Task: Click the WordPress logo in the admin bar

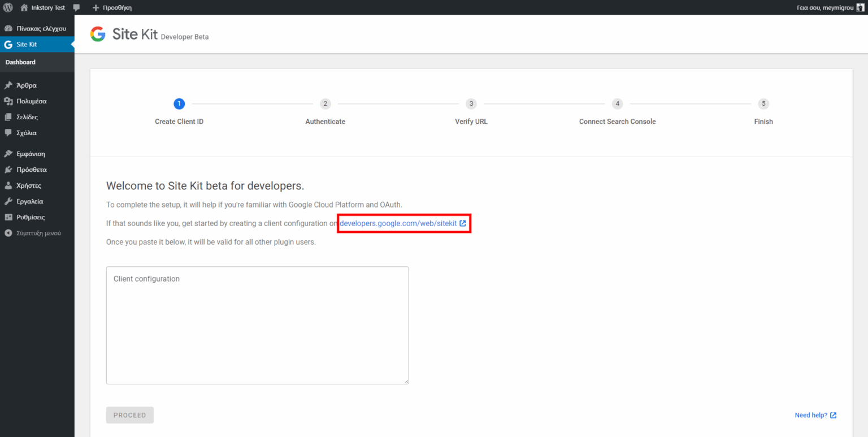Action: 7,7
